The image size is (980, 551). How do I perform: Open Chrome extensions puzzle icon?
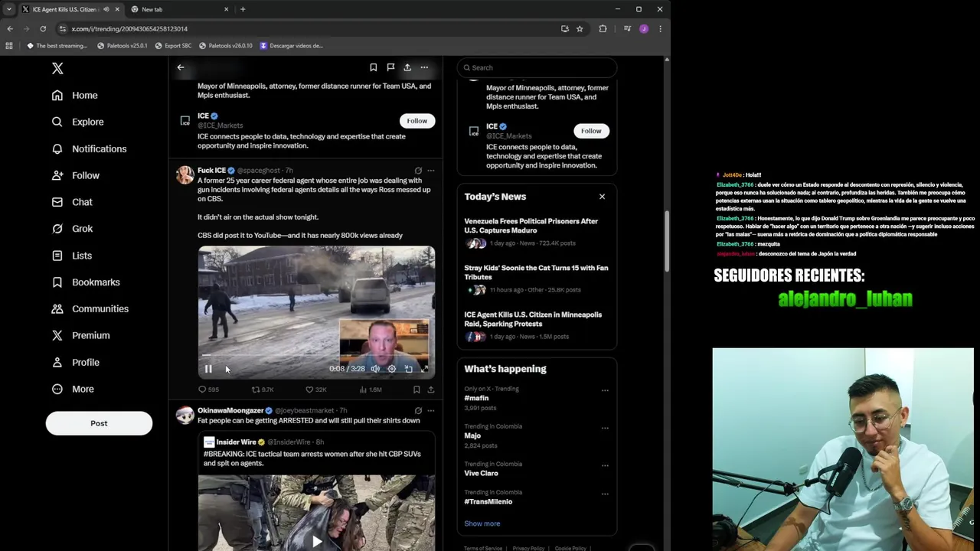pos(603,29)
